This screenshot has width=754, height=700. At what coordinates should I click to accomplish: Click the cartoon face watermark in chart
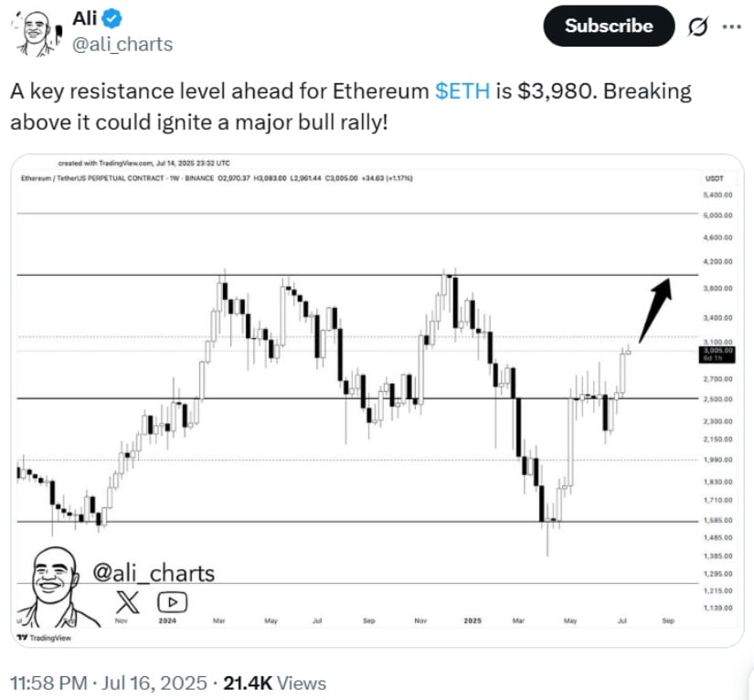point(58,587)
